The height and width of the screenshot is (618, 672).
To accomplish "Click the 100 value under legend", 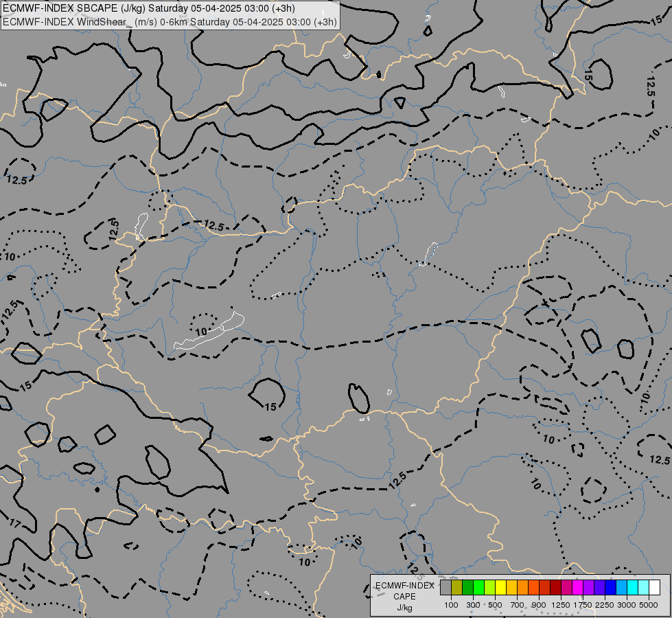I will point(451,605).
